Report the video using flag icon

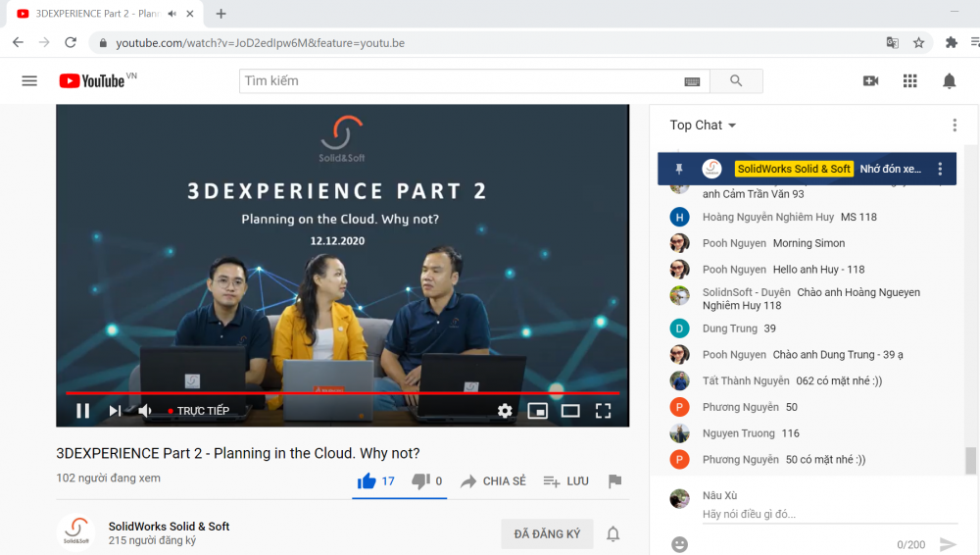(615, 480)
